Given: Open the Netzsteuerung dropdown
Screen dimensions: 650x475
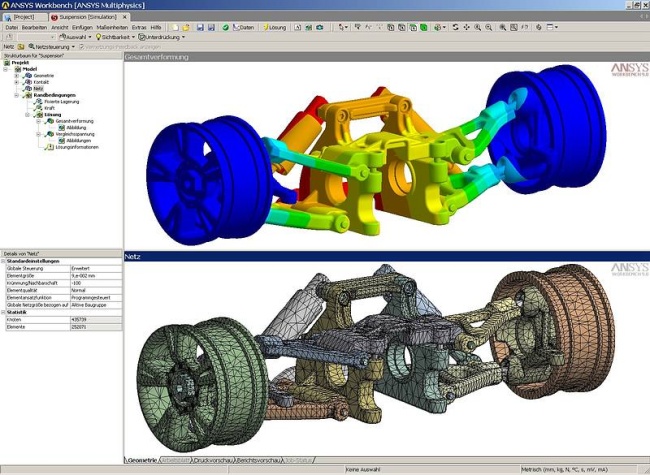Looking at the screenshot, I should coord(52,47).
